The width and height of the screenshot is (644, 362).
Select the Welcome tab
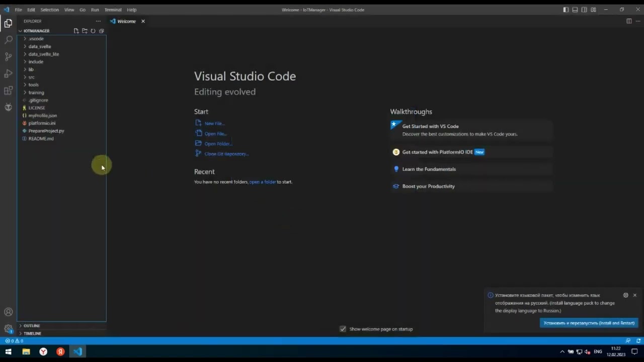pos(127,21)
